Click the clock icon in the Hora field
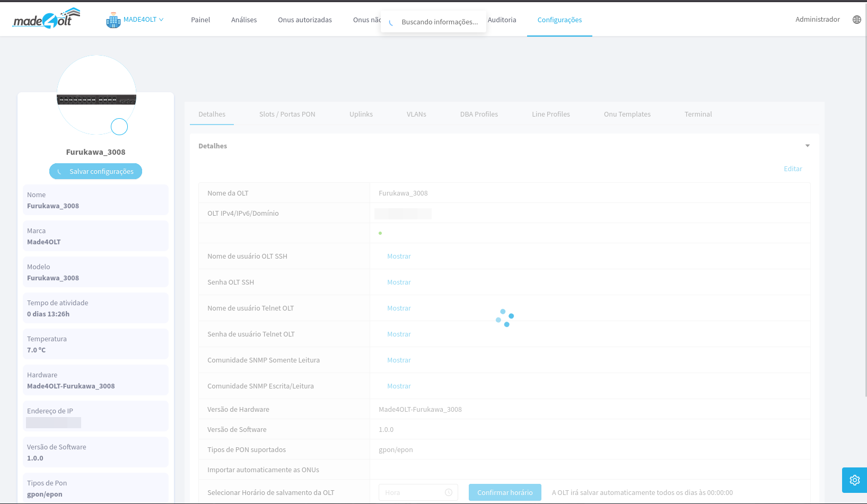The image size is (867, 504). click(448, 492)
